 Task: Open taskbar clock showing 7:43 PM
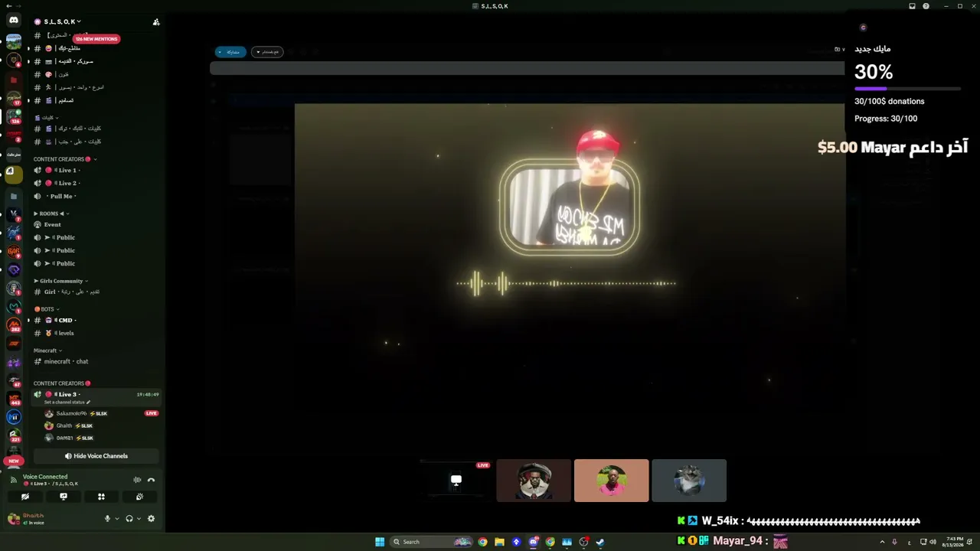pos(954,542)
